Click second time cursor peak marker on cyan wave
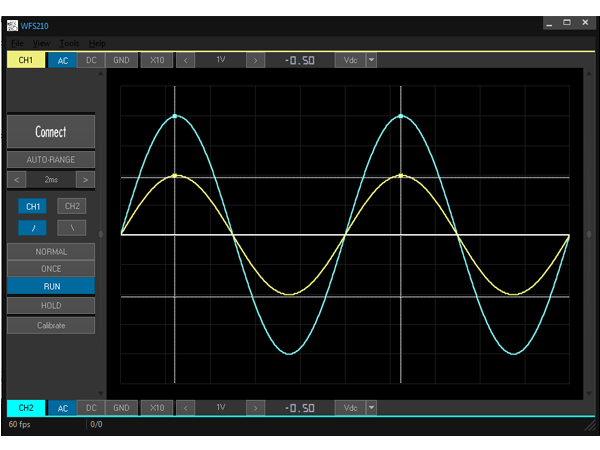 pos(401,116)
